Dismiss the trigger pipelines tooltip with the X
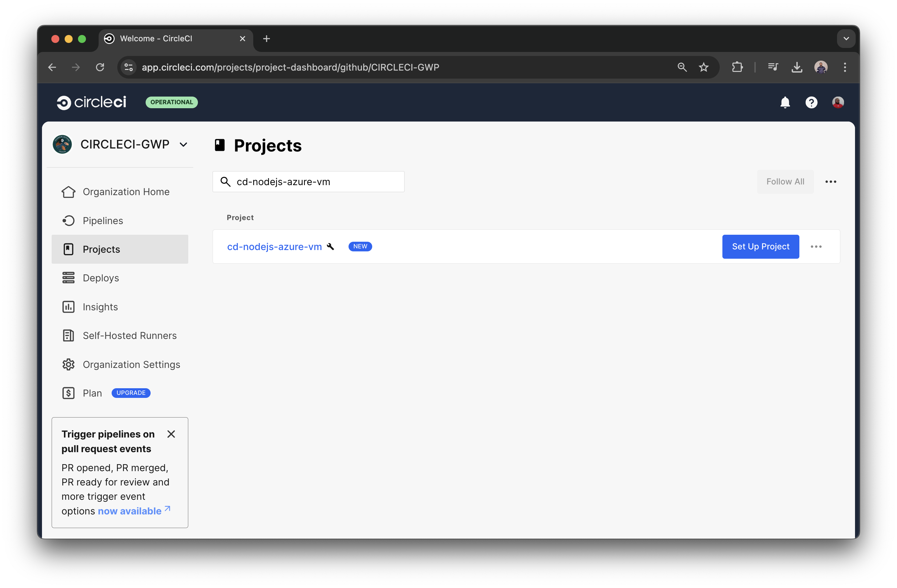The image size is (897, 588). point(171,434)
